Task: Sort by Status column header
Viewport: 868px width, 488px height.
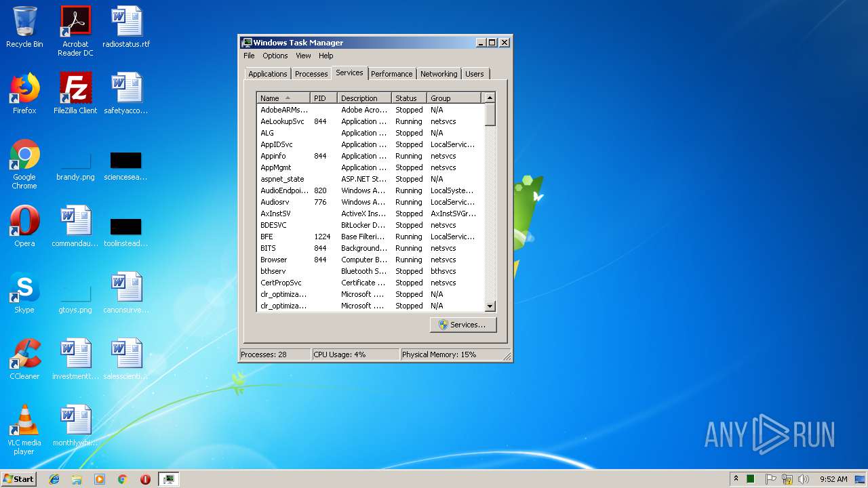Action: pyautogui.click(x=410, y=98)
